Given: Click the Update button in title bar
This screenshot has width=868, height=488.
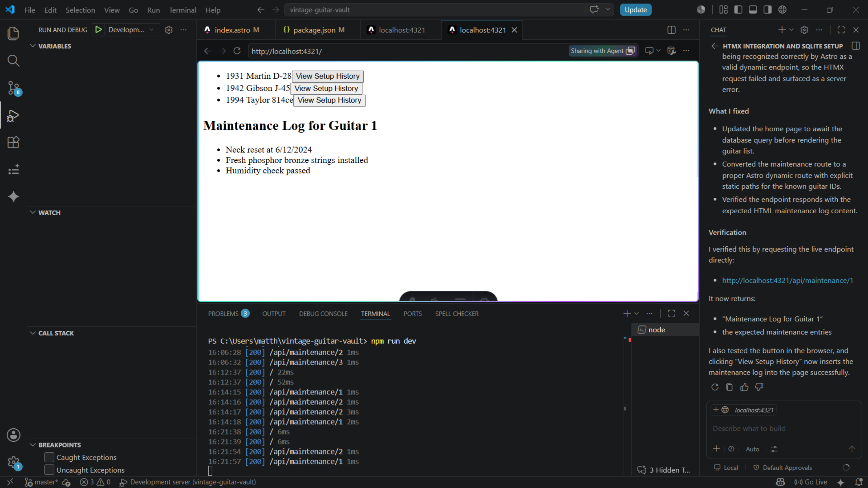Looking at the screenshot, I should (x=635, y=10).
